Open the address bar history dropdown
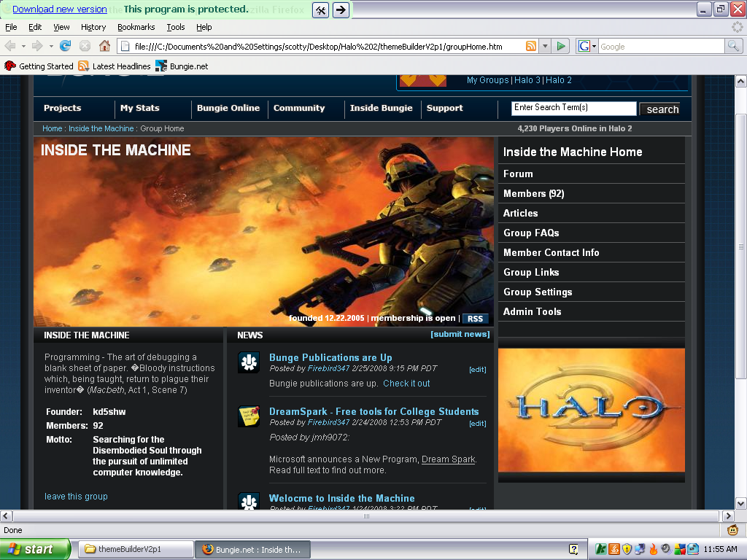Image resolution: width=747 pixels, height=560 pixels. pos(545,46)
